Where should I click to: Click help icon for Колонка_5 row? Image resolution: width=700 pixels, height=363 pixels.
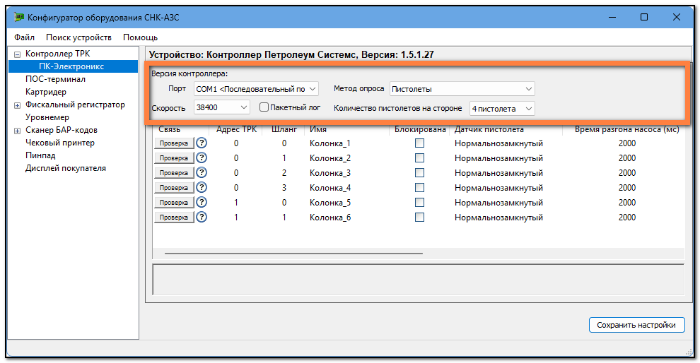(202, 202)
